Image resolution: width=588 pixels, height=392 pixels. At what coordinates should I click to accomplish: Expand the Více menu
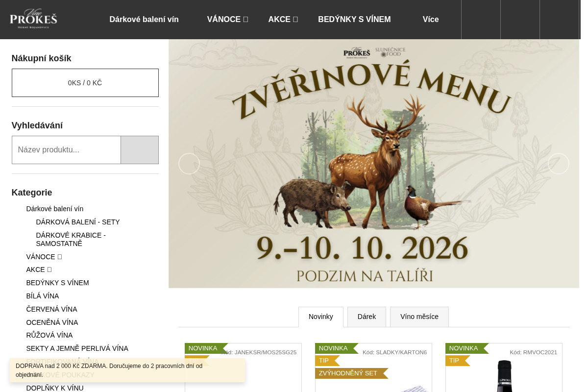(x=431, y=20)
